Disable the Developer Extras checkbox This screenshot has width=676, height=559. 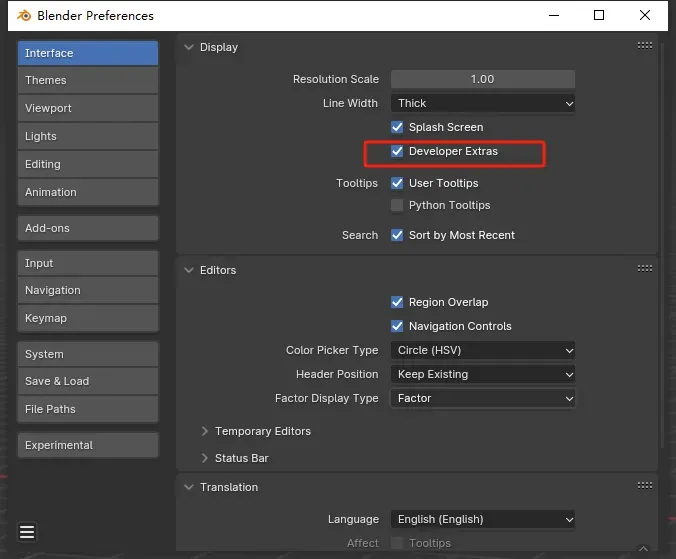397,151
